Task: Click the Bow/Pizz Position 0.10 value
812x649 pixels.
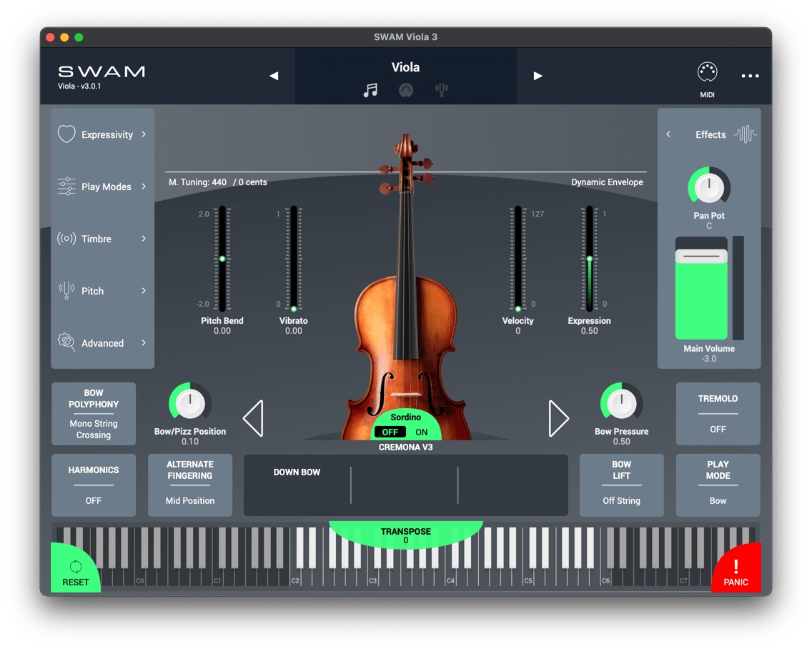Action: coord(190,442)
